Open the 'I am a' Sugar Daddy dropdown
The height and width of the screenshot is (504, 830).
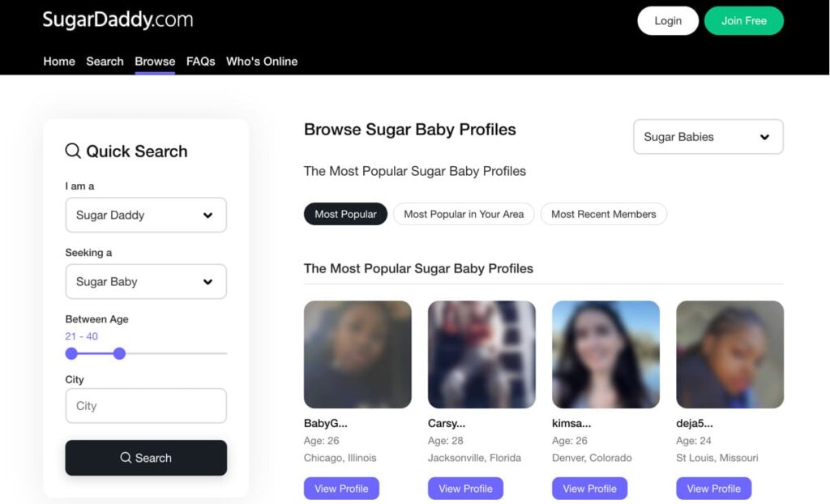(x=145, y=215)
